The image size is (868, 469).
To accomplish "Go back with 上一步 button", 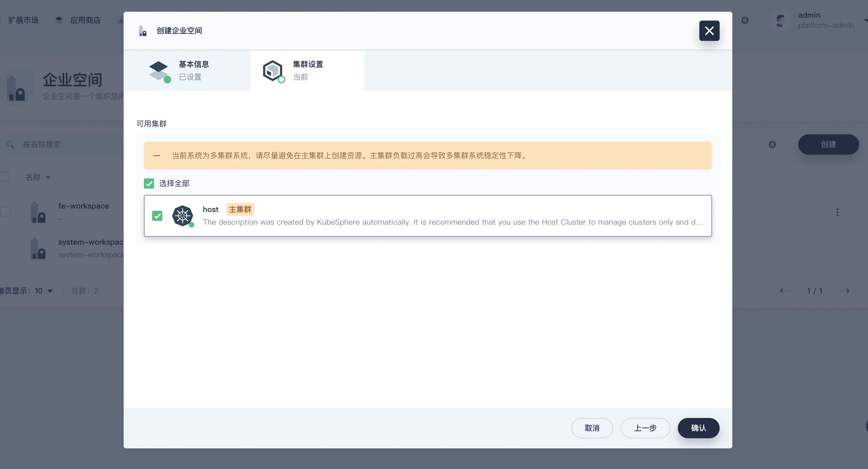I will (x=645, y=428).
